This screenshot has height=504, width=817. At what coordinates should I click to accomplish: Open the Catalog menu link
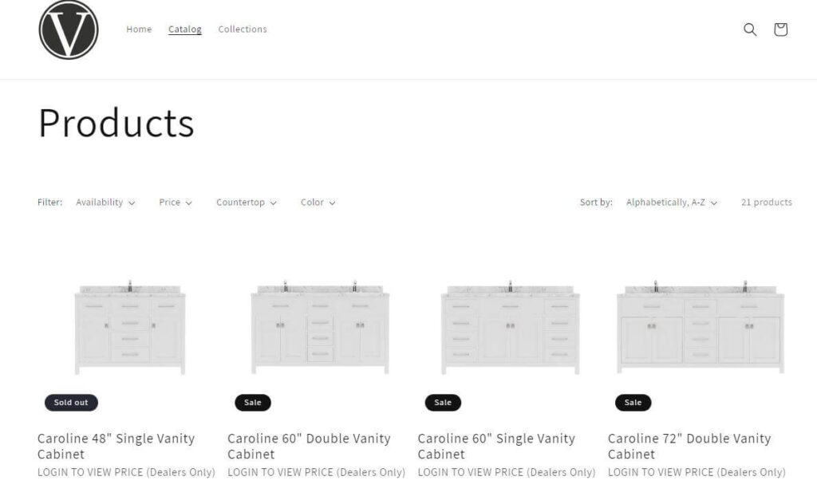click(x=184, y=30)
